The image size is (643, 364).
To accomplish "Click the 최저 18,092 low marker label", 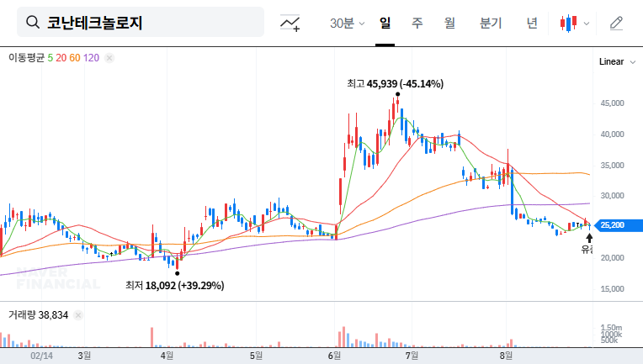I will [175, 285].
